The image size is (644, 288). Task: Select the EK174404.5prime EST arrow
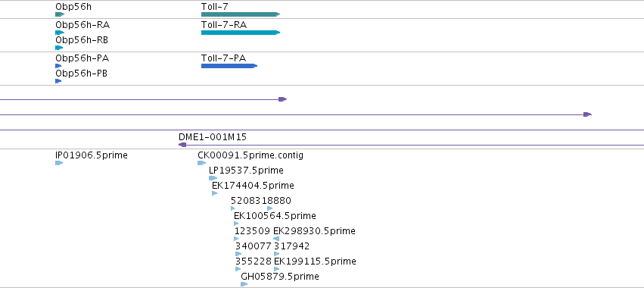pyautogui.click(x=215, y=193)
